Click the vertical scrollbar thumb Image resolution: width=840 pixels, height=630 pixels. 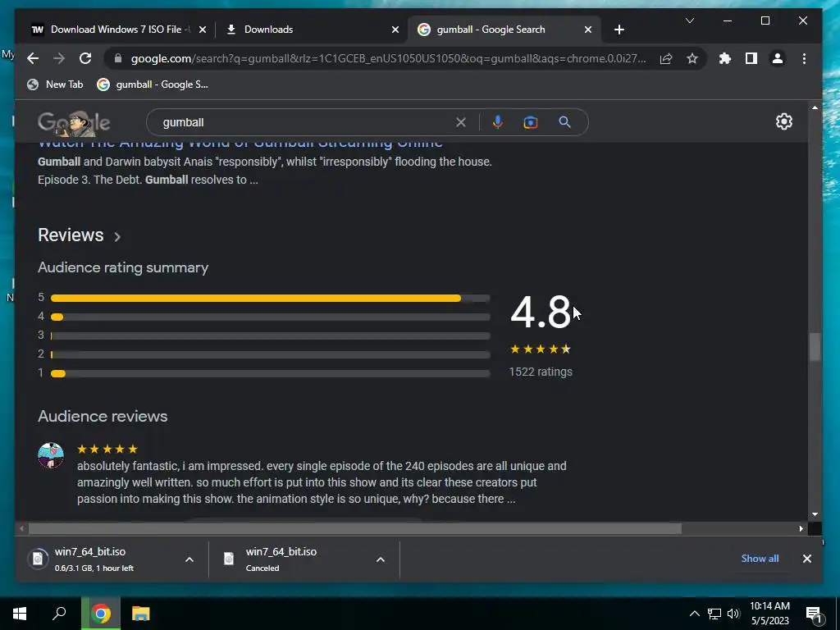tap(815, 347)
